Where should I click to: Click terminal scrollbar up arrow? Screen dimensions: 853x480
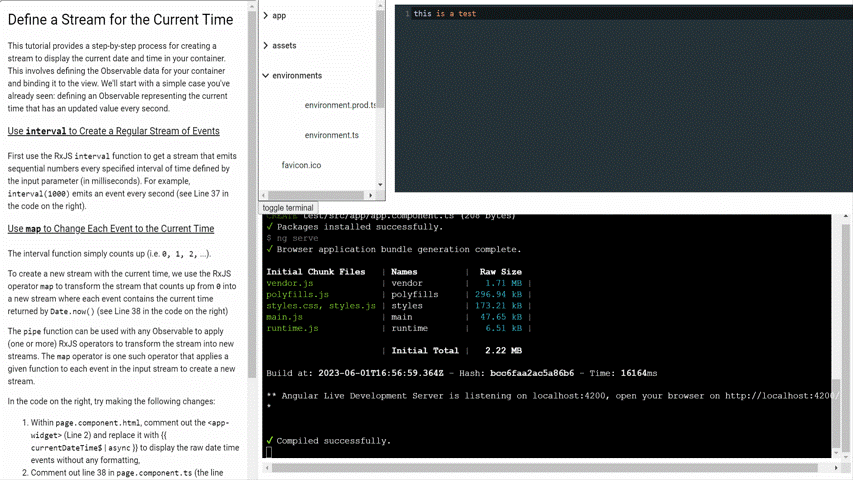pos(846,217)
